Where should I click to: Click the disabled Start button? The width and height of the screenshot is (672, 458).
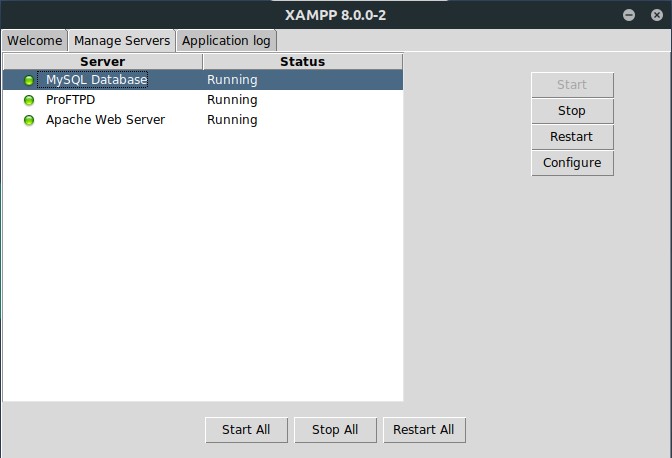click(x=572, y=85)
